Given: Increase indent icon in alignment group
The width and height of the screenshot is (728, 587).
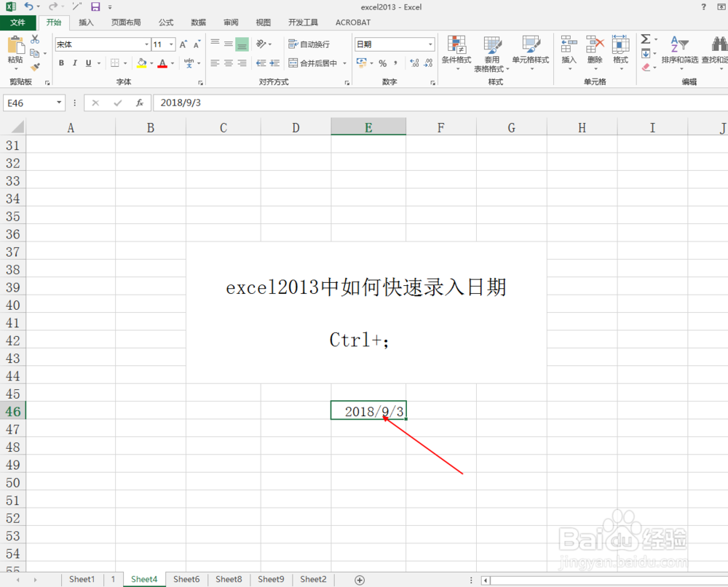Looking at the screenshot, I should 275,63.
